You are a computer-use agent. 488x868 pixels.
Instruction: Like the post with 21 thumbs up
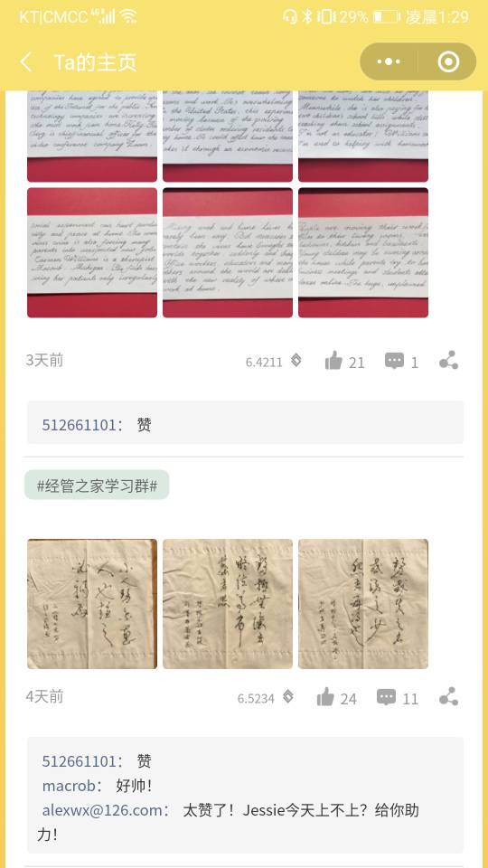333,361
